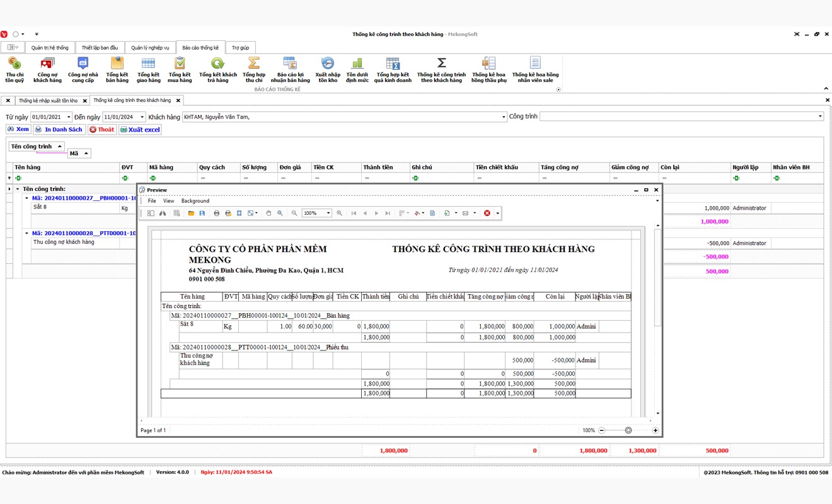Click the Xuất excel button
832x504 pixels.
pyautogui.click(x=140, y=130)
